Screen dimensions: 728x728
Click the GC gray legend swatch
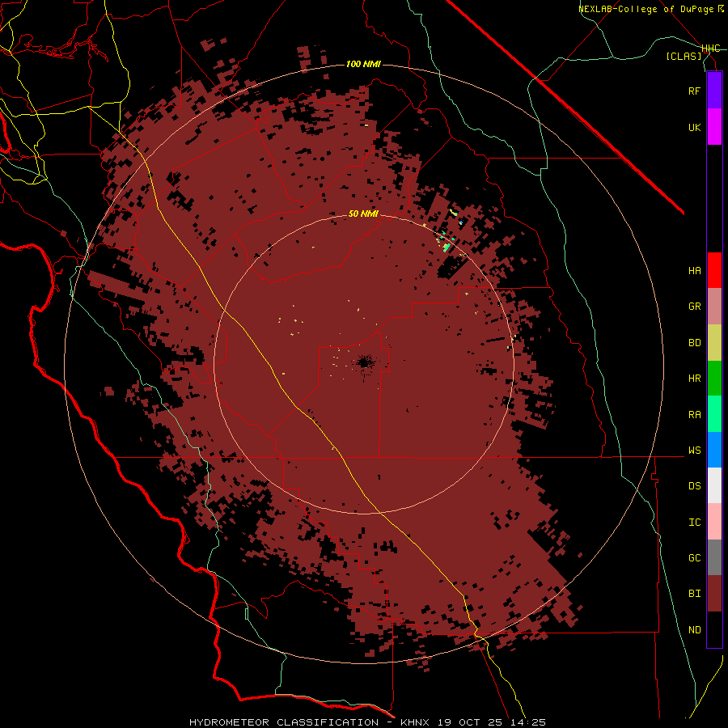(714, 557)
